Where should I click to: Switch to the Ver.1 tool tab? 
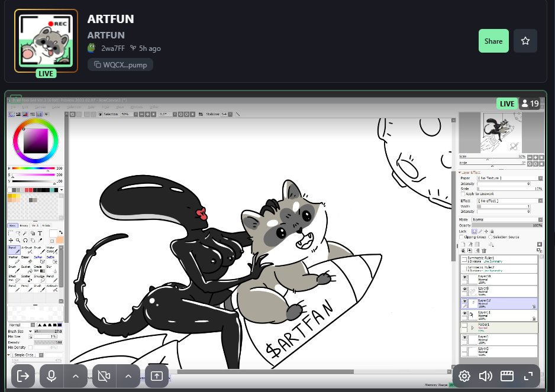[35, 225]
